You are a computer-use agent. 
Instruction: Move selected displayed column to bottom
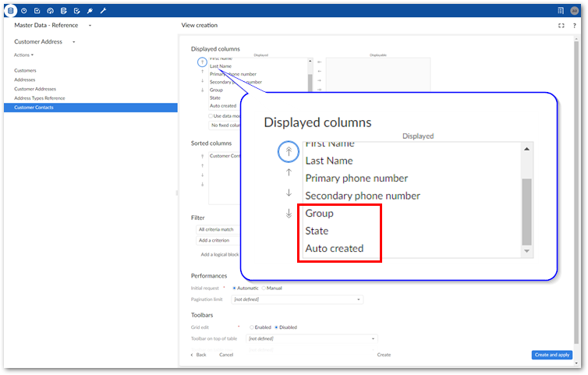coord(202,90)
